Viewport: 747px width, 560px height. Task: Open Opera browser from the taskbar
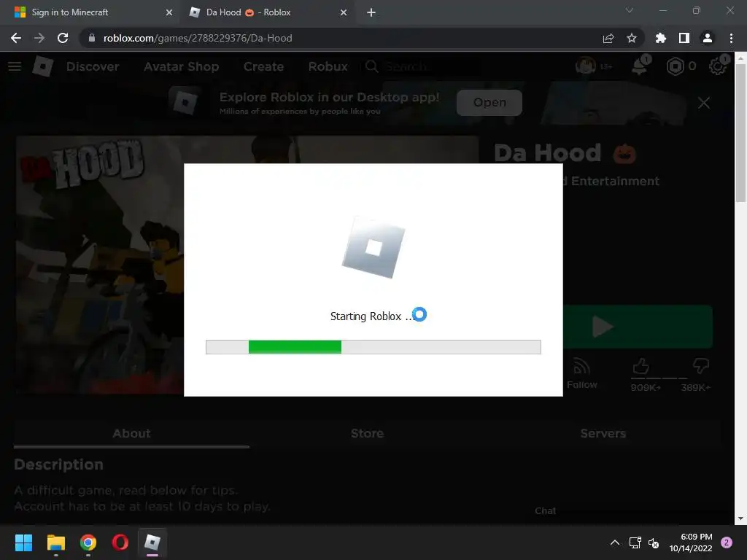click(x=120, y=542)
